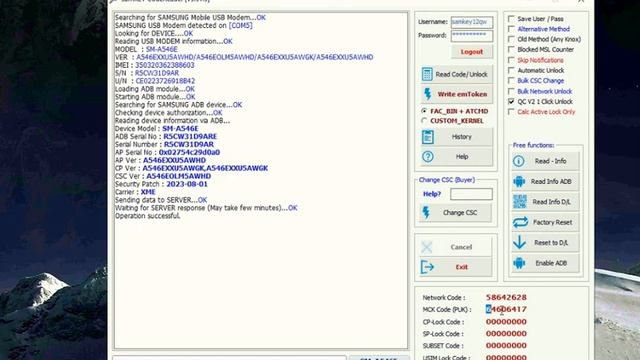The width and height of the screenshot is (640, 360).
Task: Click the lightning icon on Change CSC
Action: click(x=426, y=213)
